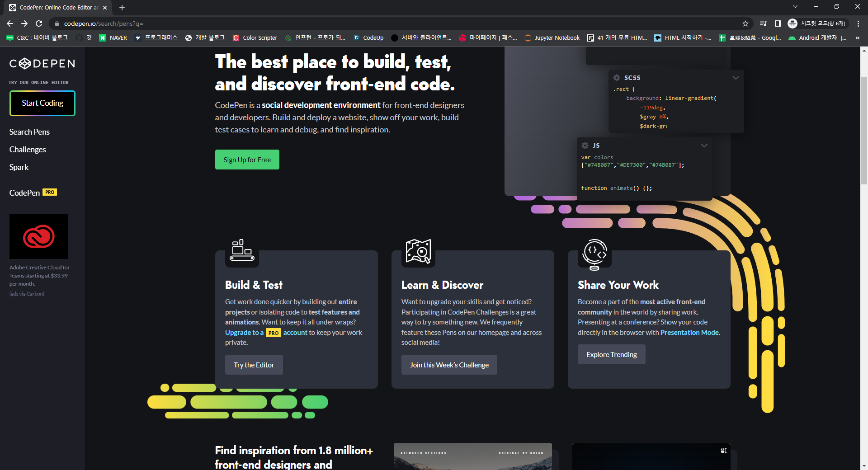The width and height of the screenshot is (868, 470).
Task: Open Challenges in the sidebar
Action: click(28, 150)
